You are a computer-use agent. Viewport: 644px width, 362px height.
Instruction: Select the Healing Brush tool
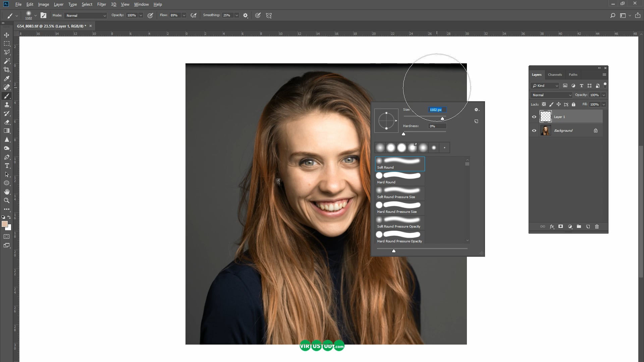(7, 87)
